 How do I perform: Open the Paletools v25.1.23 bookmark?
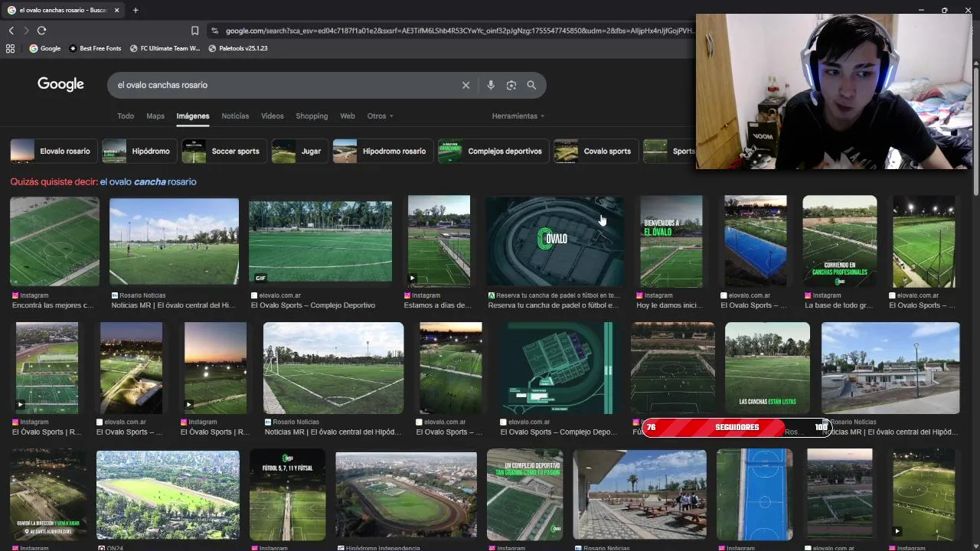point(237,48)
